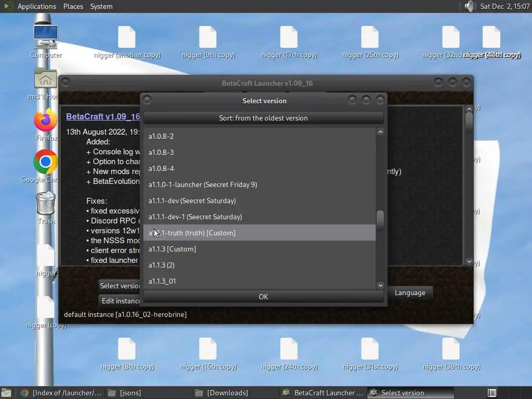532x399 pixels.
Task: Switch to BetaCraft Launcher taskbar item
Action: pyautogui.click(x=323, y=393)
